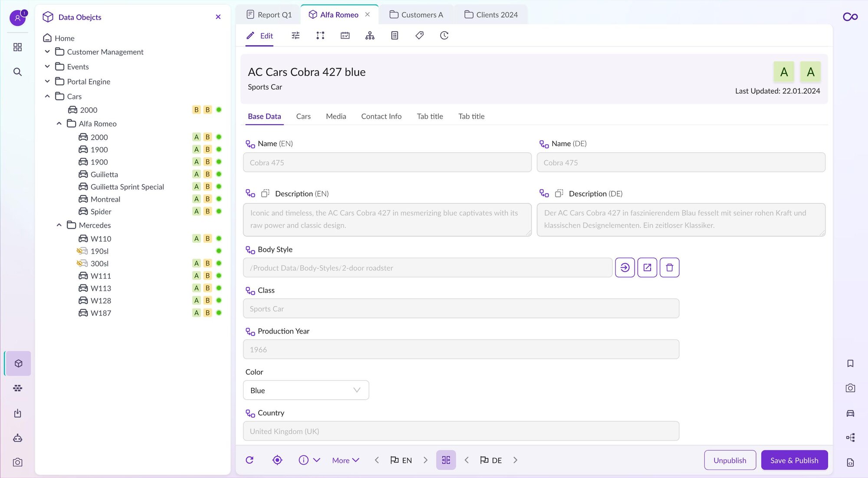This screenshot has height=478, width=868.
Task: Select the W128 tree item
Action: click(x=95, y=301)
